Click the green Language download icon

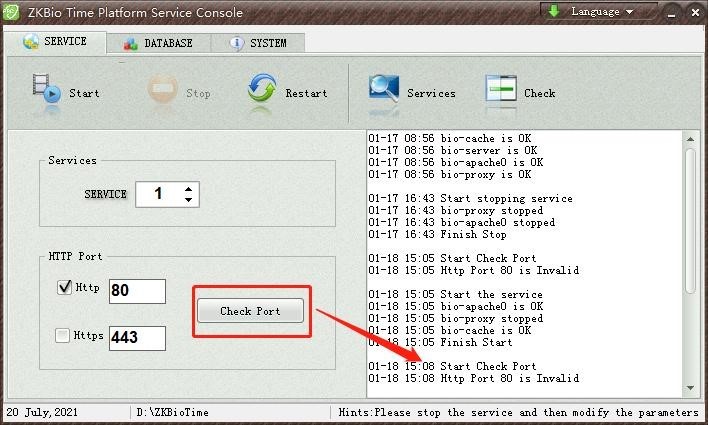pyautogui.click(x=554, y=11)
